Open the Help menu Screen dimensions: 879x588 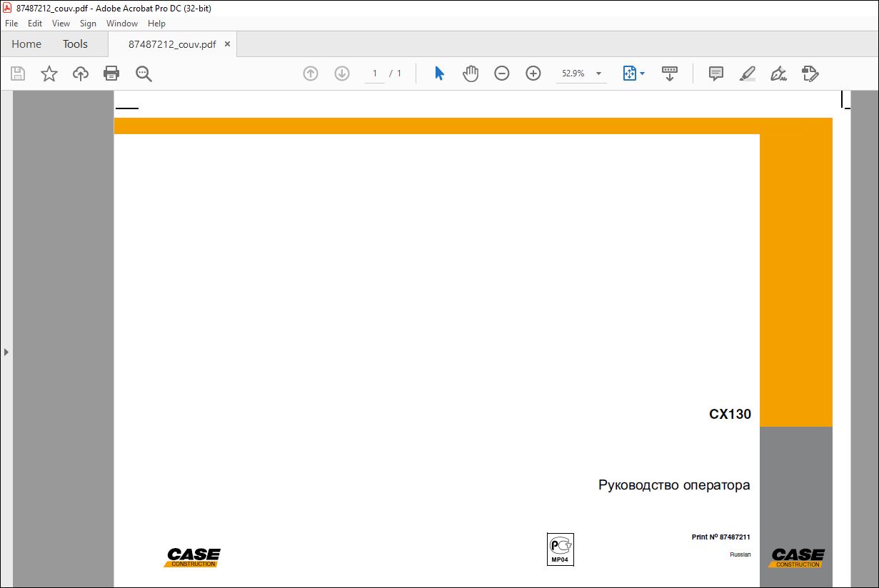pos(156,24)
